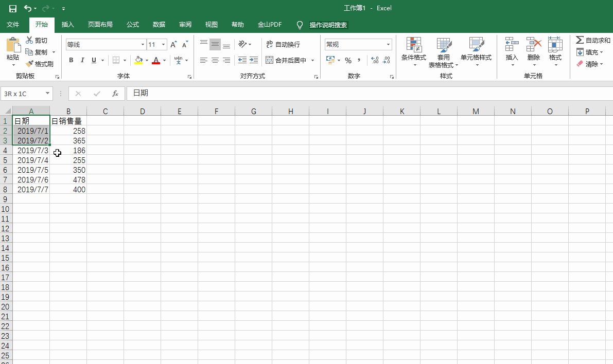
Task: Save the workbook with the floppy disk icon
Action: [x=12, y=8]
